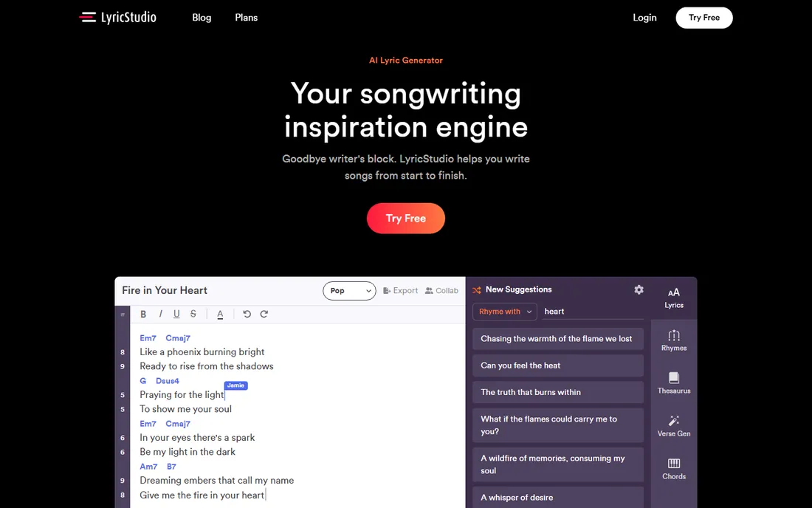Click the lyric line 'In your eyes there's a spark'
Image resolution: width=812 pixels, height=508 pixels.
click(x=197, y=438)
